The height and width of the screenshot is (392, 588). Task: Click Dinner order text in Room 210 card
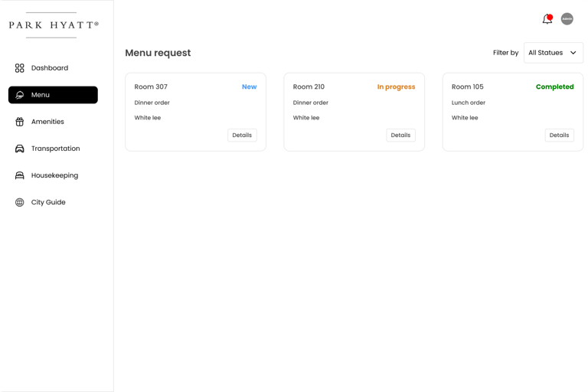click(x=311, y=103)
